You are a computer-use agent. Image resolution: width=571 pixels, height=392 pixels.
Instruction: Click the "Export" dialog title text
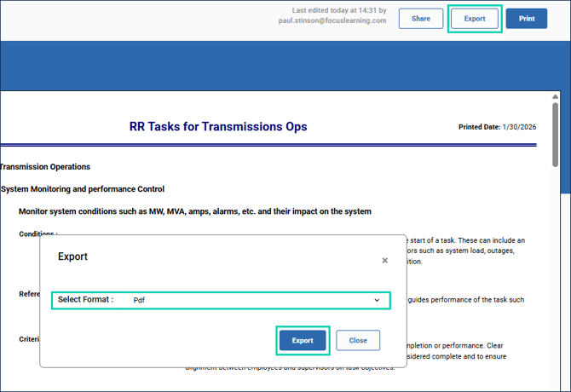pyautogui.click(x=72, y=257)
